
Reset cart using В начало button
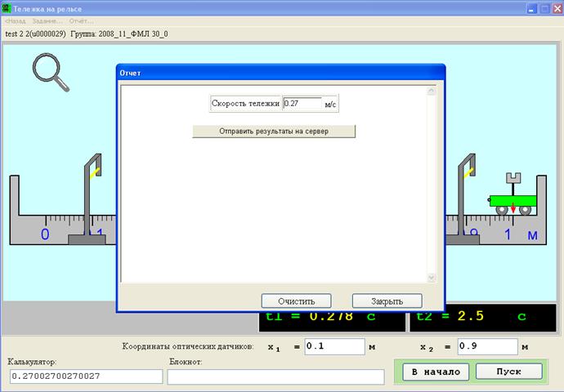pyautogui.click(x=436, y=372)
